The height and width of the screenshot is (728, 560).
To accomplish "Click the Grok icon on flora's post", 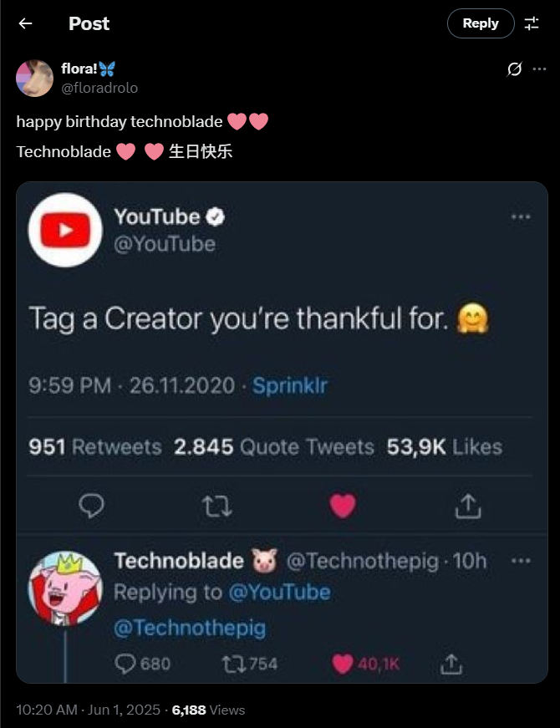I will click(516, 69).
